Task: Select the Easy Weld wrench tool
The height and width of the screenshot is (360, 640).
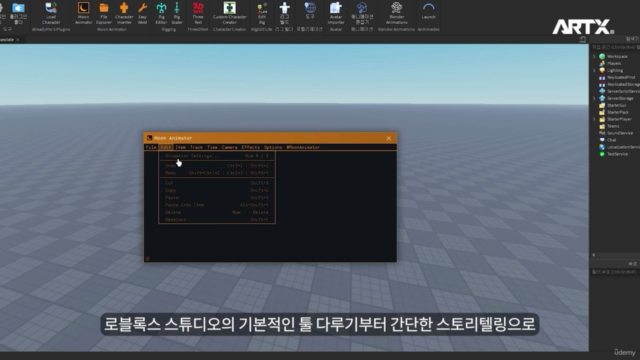Action: pos(142,13)
